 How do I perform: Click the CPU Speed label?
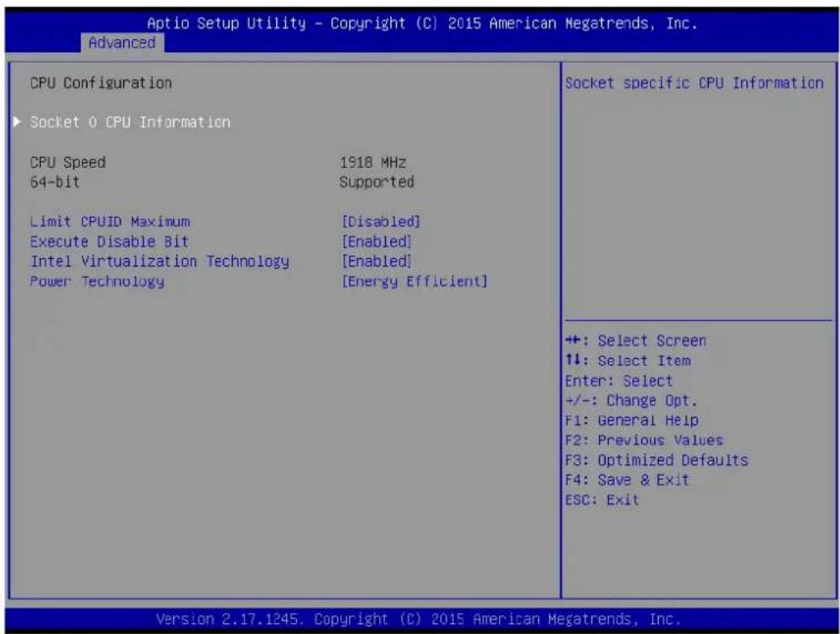[x=68, y=162]
